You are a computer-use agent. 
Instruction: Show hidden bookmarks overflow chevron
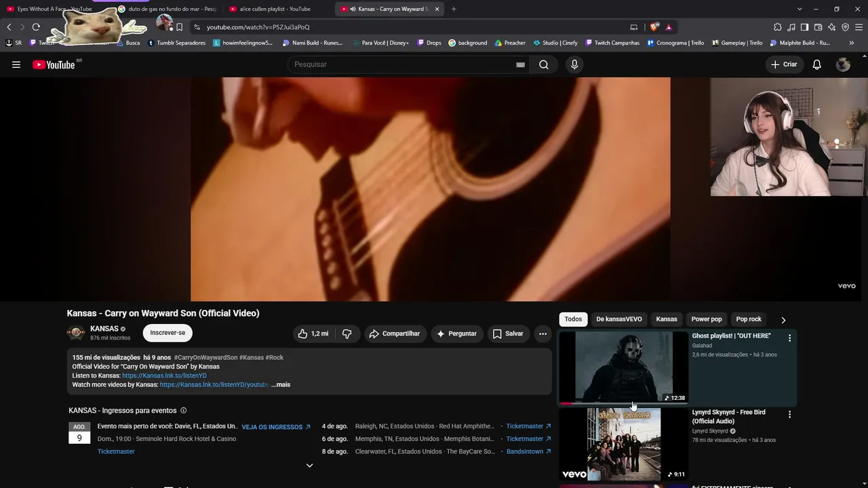point(852,43)
